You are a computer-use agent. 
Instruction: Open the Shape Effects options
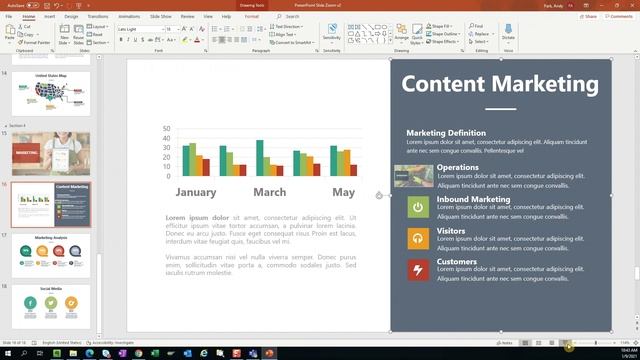[443, 42]
